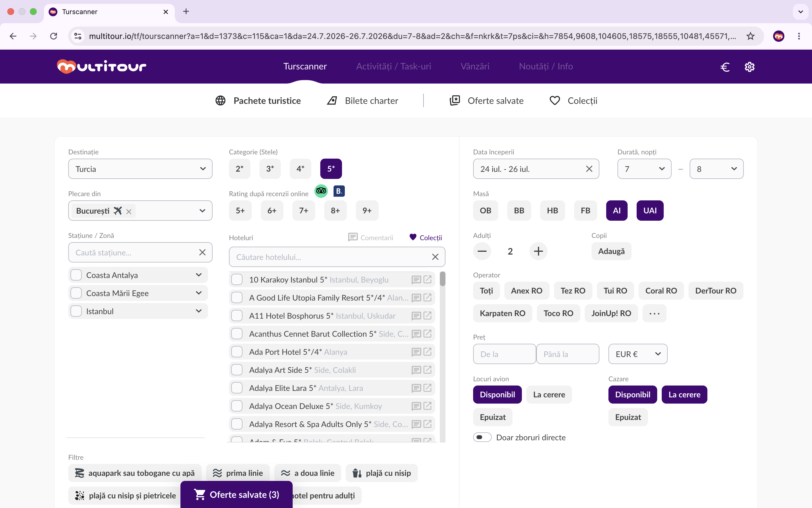Open Vânzări menu
Screen dimensions: 812x508
(475, 67)
